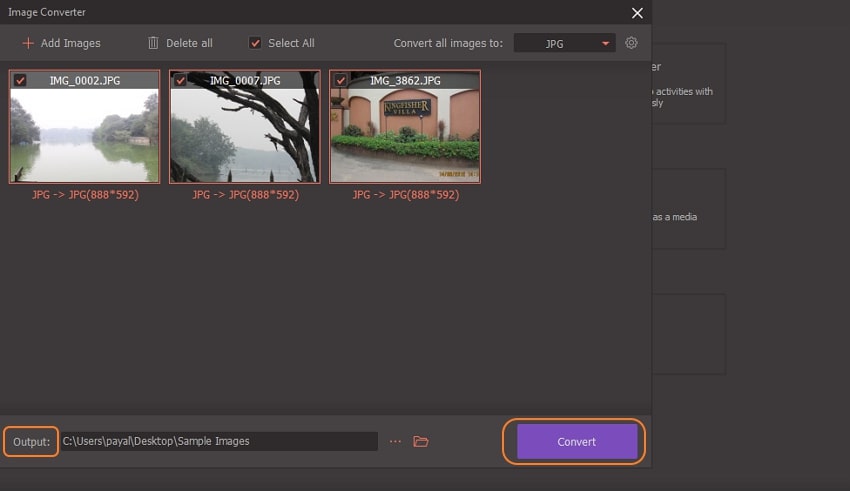Viewport: 850px width, 491px height.
Task: Click the output path text field
Action: [x=218, y=441]
